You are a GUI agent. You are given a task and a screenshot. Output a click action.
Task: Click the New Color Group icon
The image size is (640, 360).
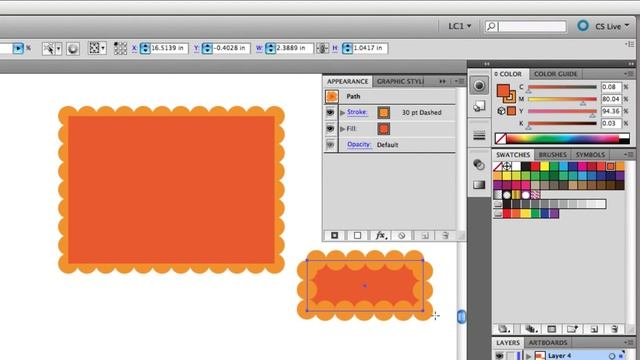tap(572, 329)
